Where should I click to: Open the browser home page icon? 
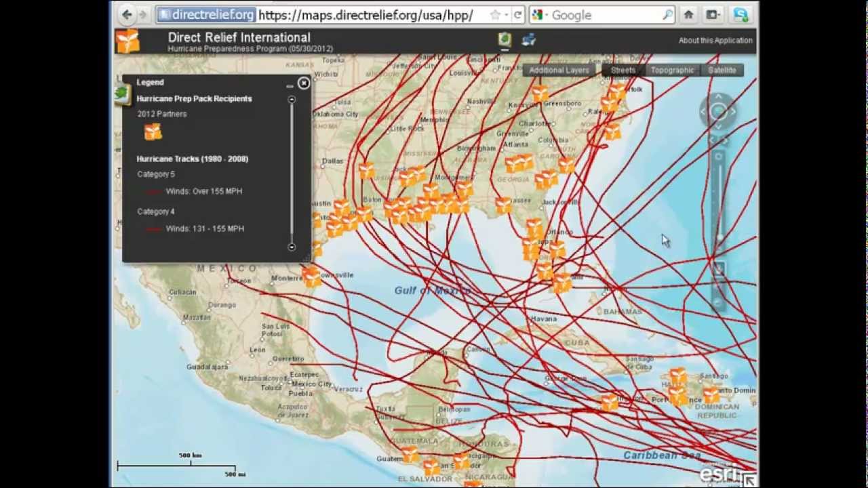689,14
